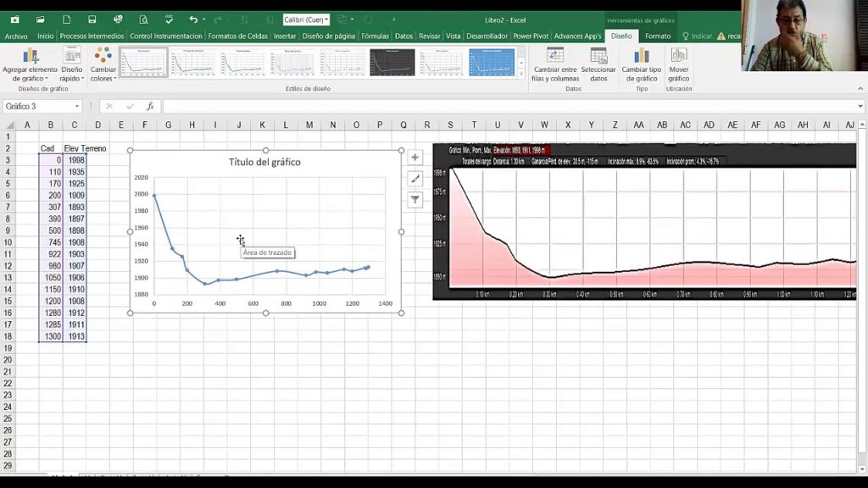Switch to the Inicio tab
Screen dimensions: 868x488
click(46, 36)
